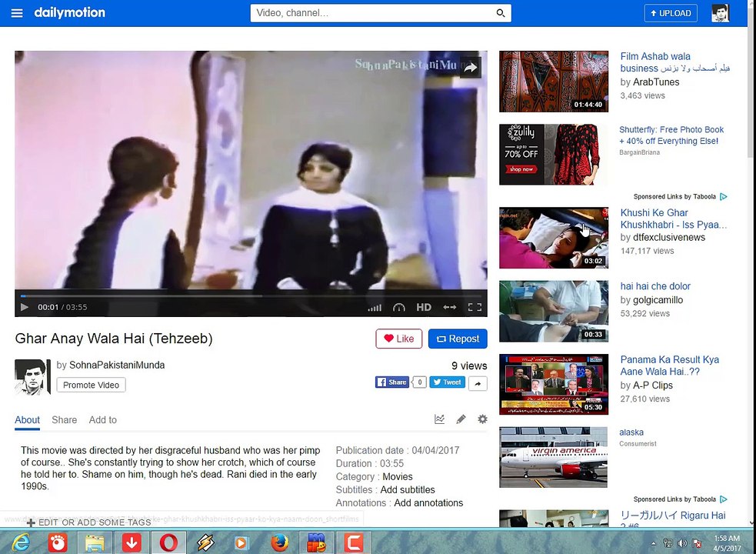
Task: Open Khushi Ke Ghar Khushkhabri title
Action: (x=674, y=219)
